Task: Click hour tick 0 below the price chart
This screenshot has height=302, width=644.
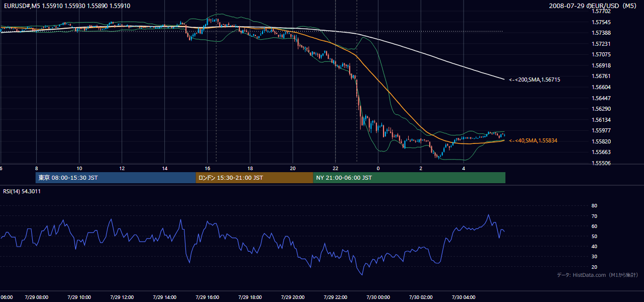Action: [x=378, y=168]
